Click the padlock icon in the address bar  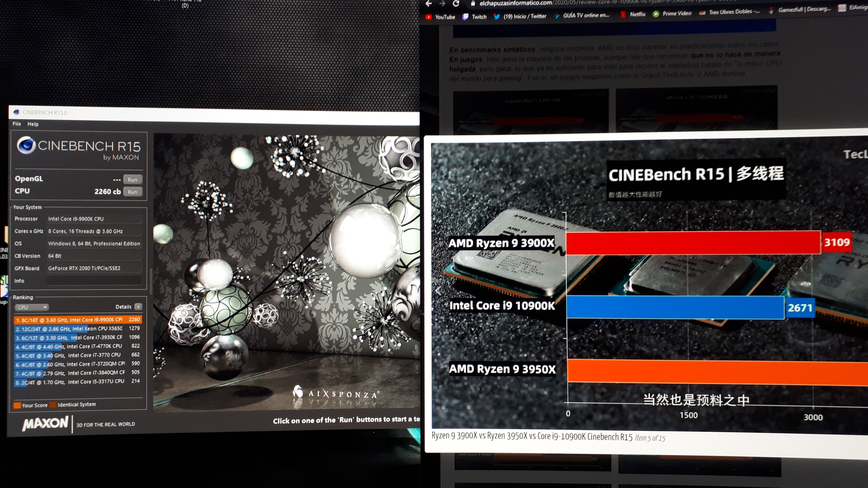(x=473, y=3)
